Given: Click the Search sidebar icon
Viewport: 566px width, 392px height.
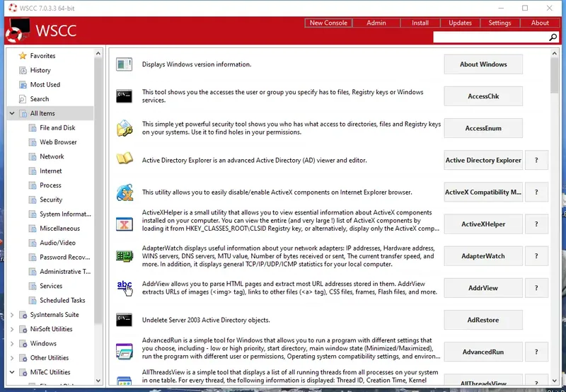Looking at the screenshot, I should pos(23,99).
